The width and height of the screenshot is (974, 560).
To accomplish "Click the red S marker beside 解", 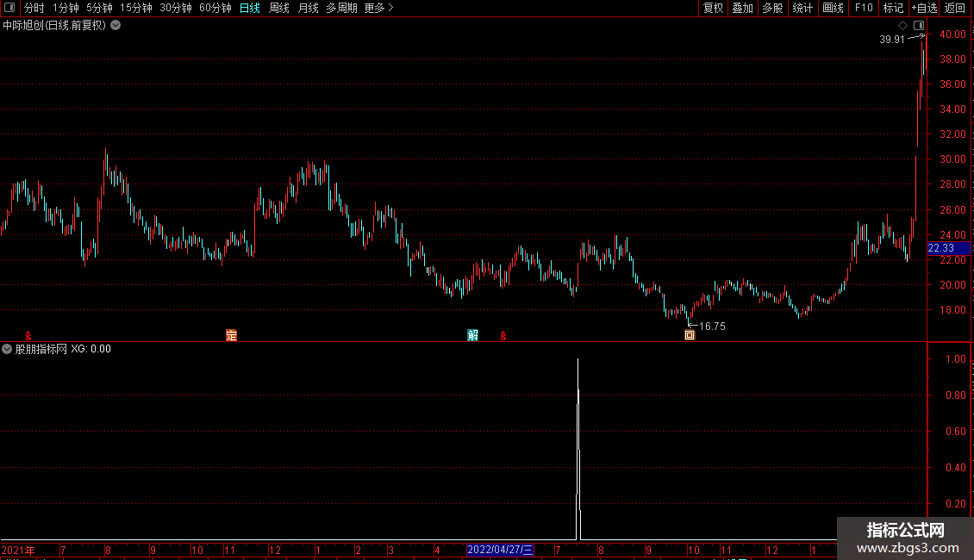I will (503, 336).
